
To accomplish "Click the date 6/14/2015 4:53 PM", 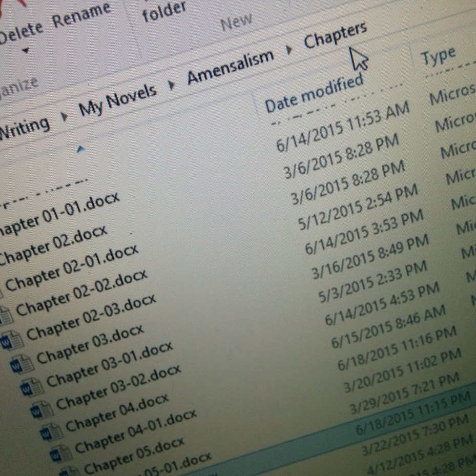I will [x=382, y=303].
